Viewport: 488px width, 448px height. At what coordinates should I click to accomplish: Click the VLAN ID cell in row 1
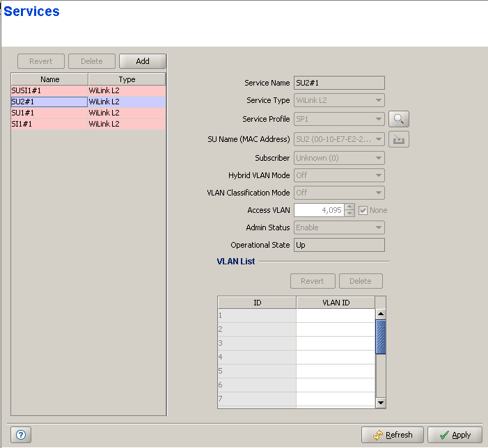[x=335, y=316]
